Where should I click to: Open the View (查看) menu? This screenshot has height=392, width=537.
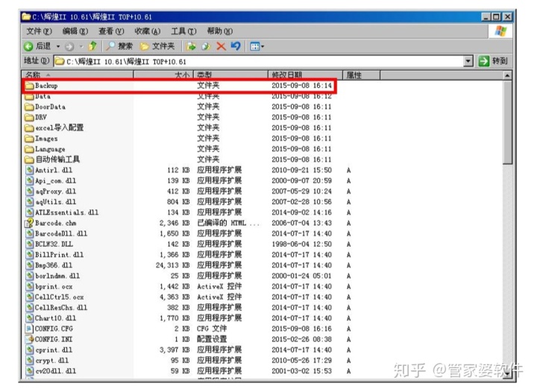point(111,31)
